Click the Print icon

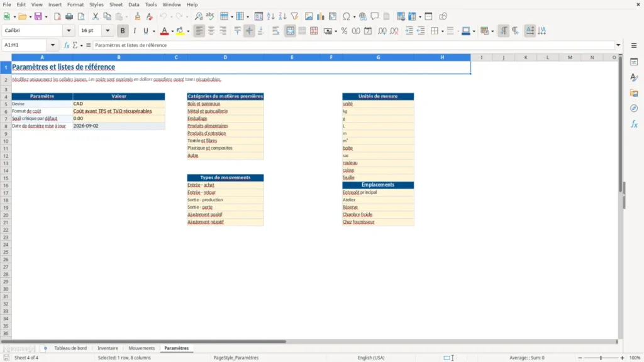[69, 16]
